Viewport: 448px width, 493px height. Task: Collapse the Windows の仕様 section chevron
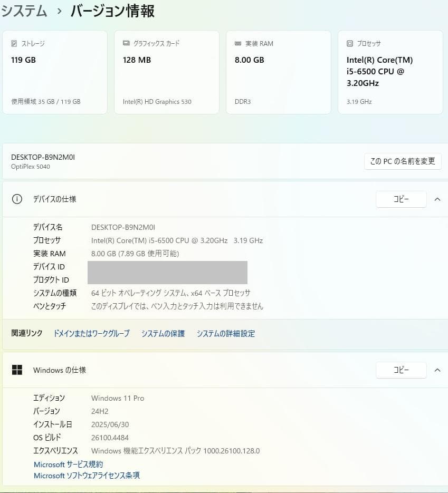pyautogui.click(x=437, y=370)
